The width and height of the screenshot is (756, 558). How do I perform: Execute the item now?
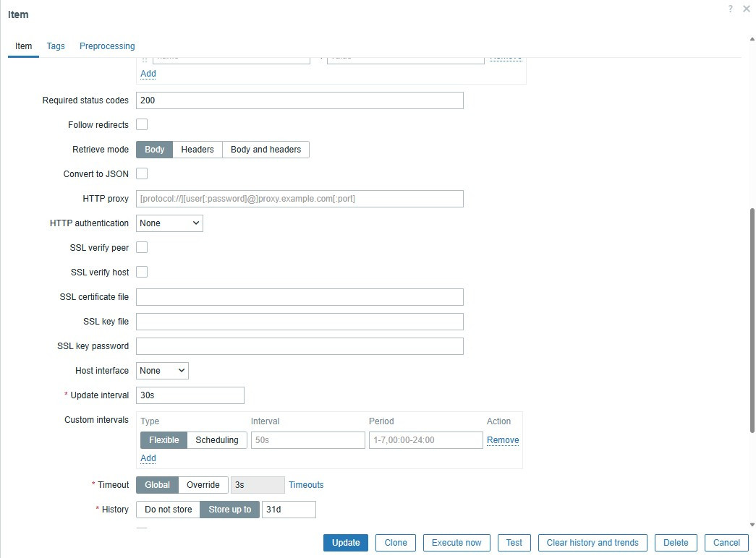[456, 542]
